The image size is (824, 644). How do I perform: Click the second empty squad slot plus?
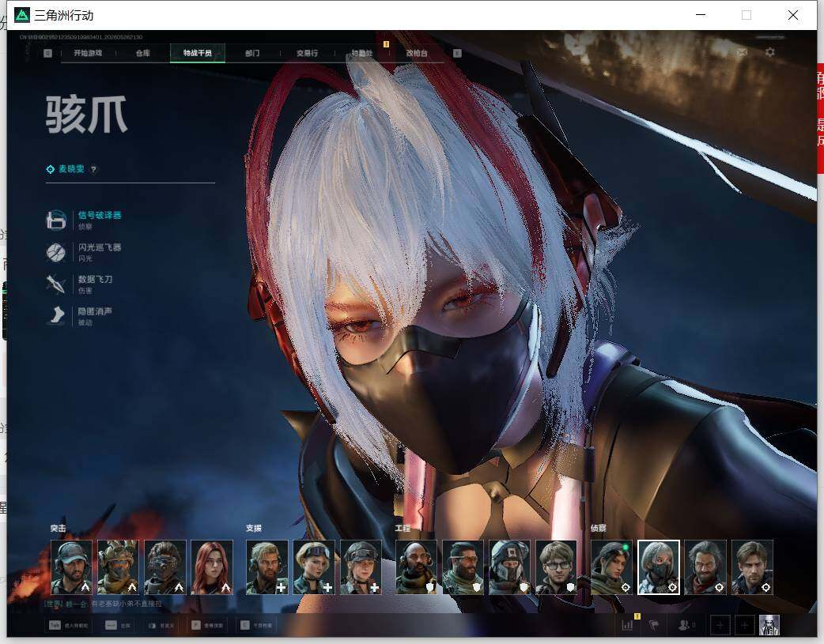pyautogui.click(x=744, y=625)
